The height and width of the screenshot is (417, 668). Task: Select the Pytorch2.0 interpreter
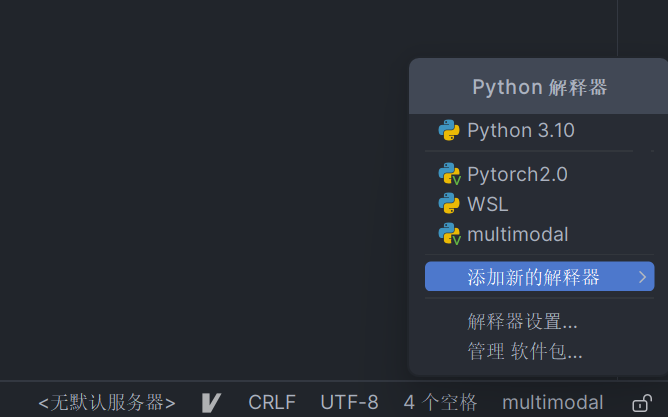tap(539, 174)
